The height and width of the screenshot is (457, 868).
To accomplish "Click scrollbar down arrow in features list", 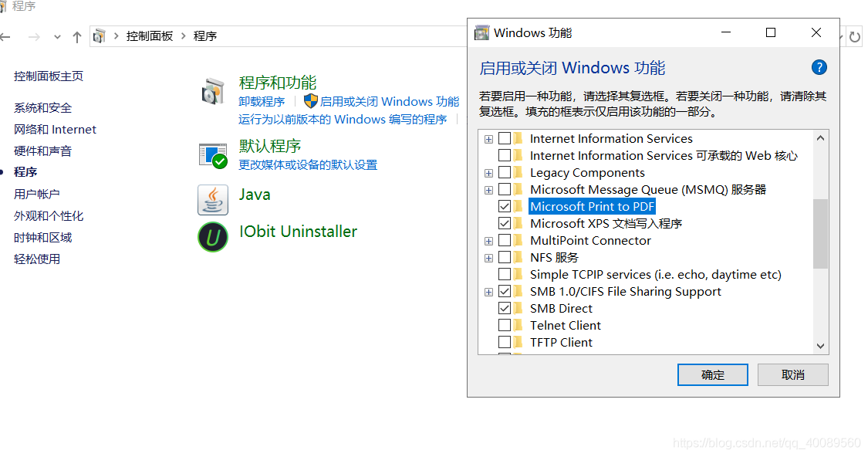I will pyautogui.click(x=820, y=346).
